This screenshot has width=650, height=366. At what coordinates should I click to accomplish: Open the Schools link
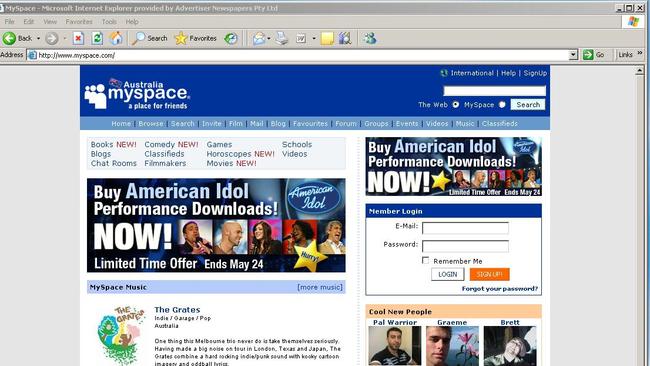[297, 144]
